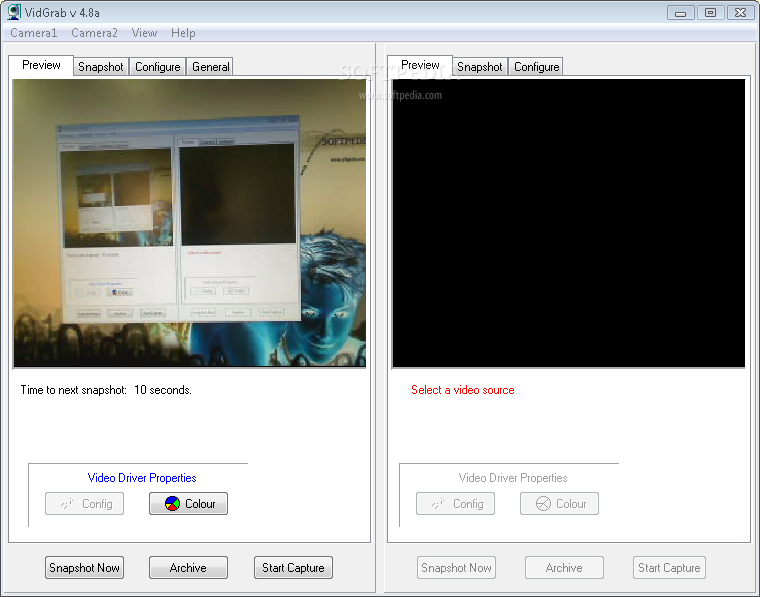Select left camera Preview tab
This screenshot has height=597, width=760.
41,65
